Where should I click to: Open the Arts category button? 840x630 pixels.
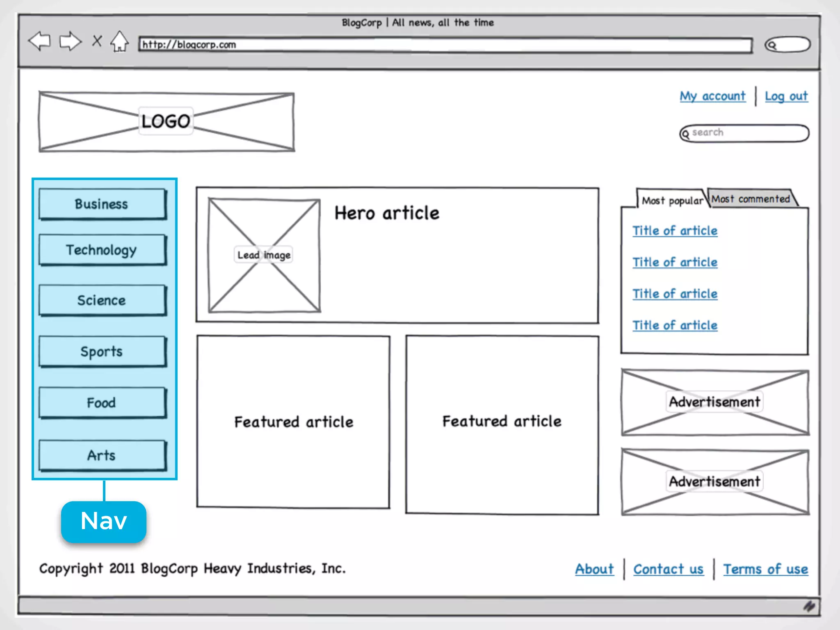[x=102, y=455]
